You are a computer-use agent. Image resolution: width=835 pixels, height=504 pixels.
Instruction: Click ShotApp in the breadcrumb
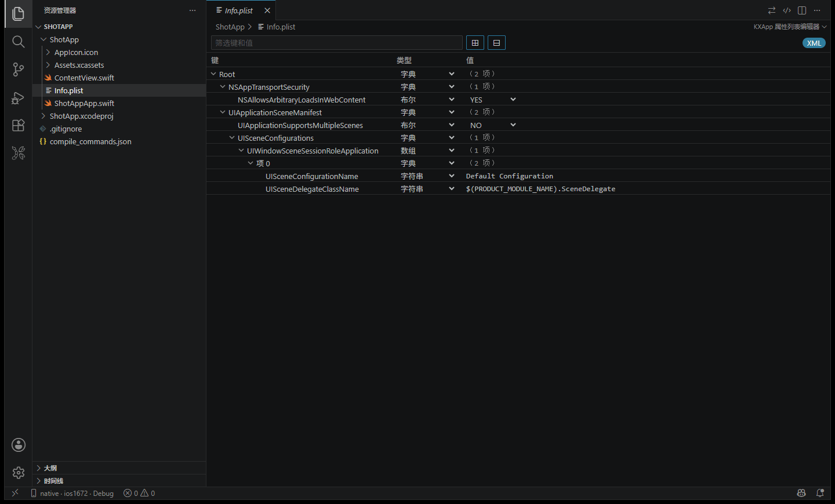click(x=230, y=27)
